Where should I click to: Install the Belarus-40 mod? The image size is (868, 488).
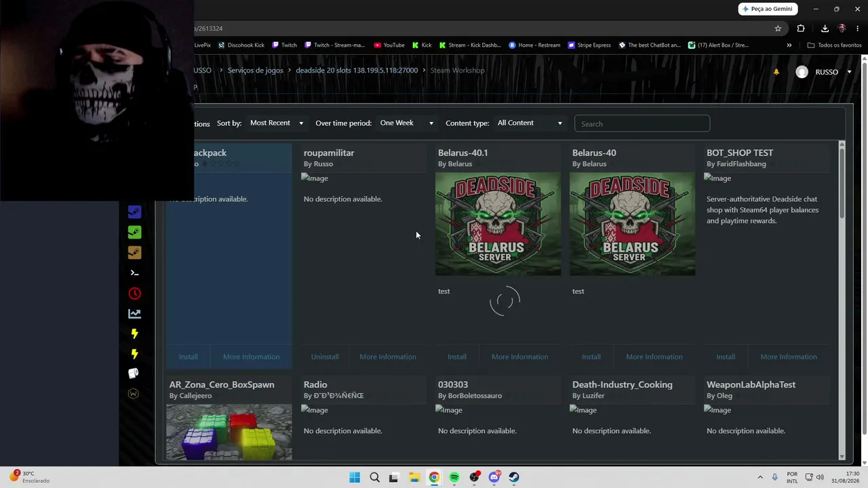coord(591,357)
